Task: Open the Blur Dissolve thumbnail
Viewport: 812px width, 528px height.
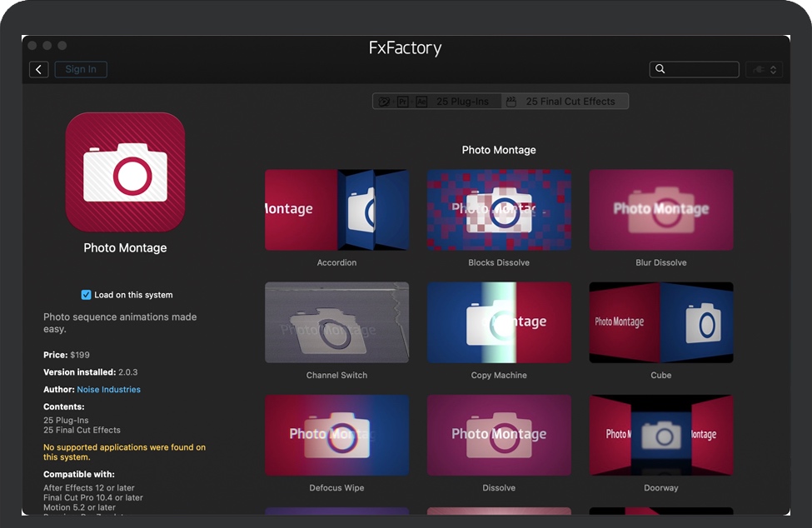Action: tap(661, 210)
